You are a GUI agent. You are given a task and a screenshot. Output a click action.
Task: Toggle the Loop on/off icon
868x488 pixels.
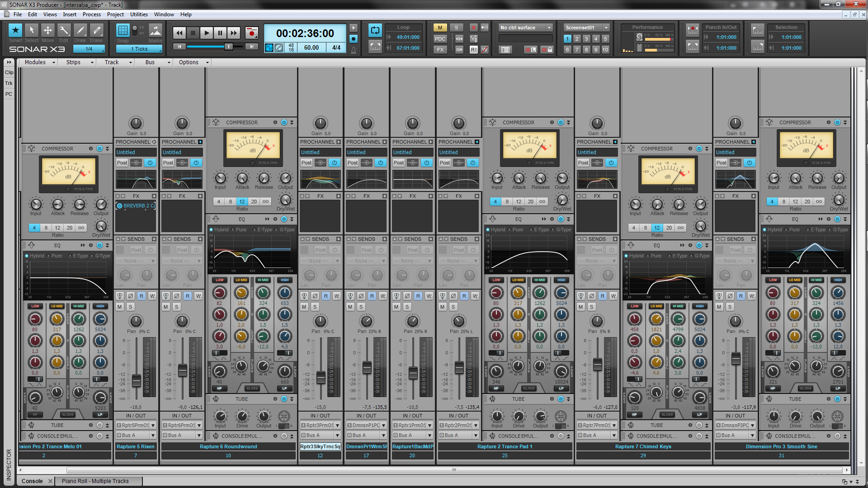coord(375,30)
